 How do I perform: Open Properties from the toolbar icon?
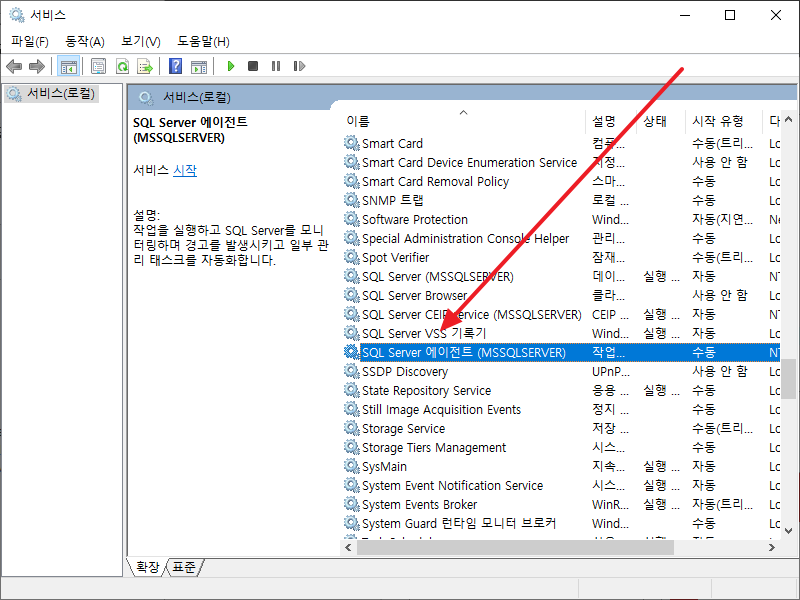(x=98, y=66)
